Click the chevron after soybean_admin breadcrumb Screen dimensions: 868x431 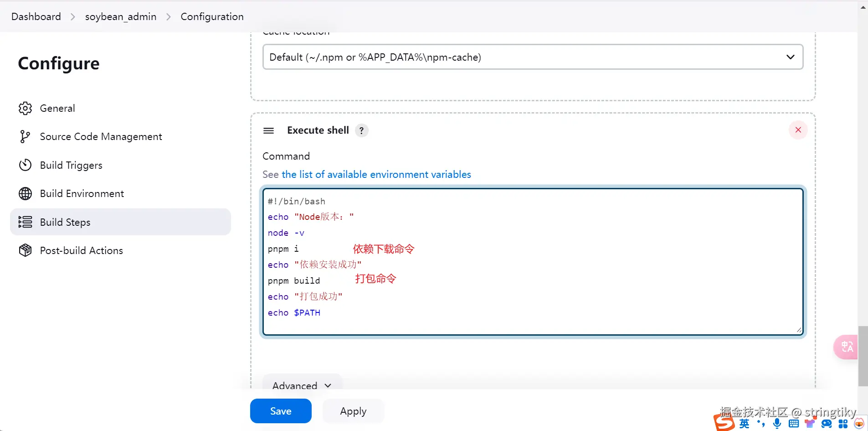[x=169, y=17]
